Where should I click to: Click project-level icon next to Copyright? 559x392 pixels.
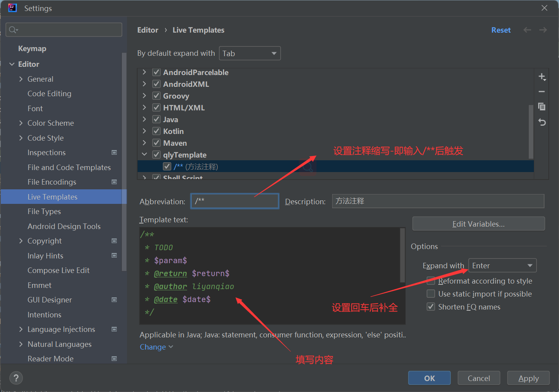[114, 241]
